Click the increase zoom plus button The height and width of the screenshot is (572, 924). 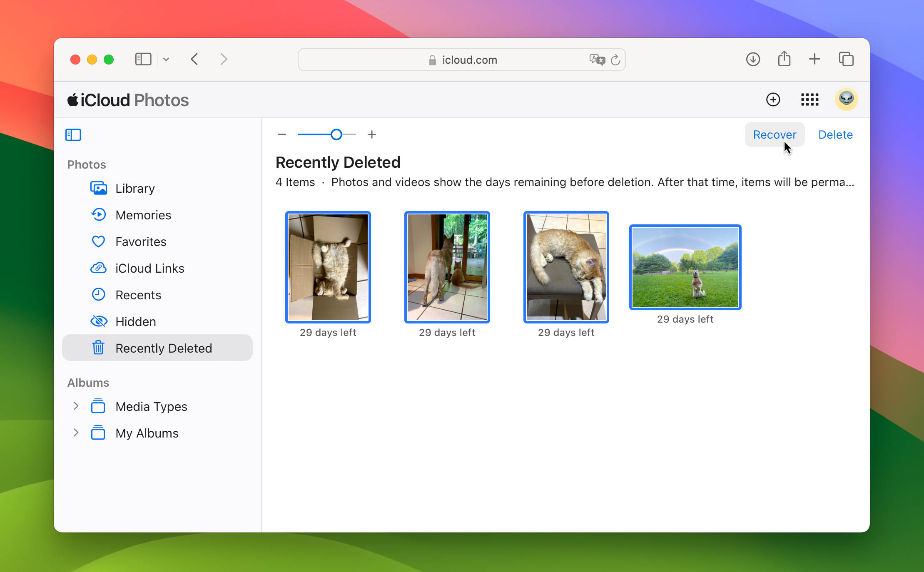click(371, 134)
